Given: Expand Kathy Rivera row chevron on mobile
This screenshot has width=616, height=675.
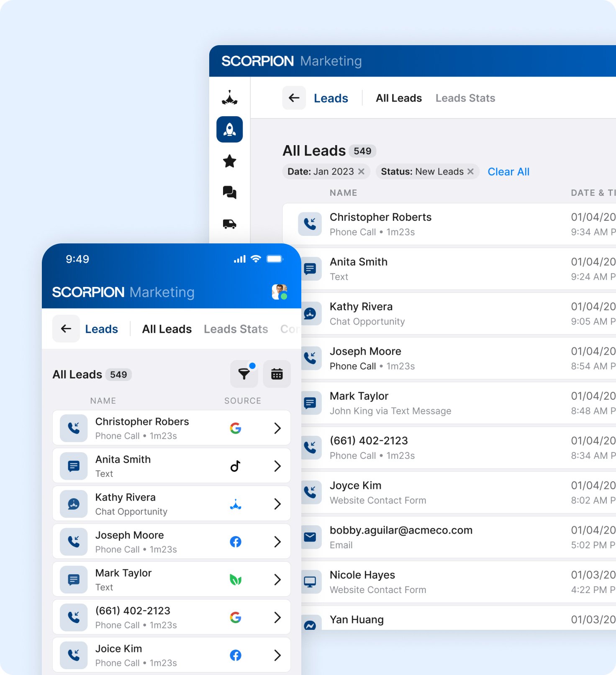Looking at the screenshot, I should pyautogui.click(x=277, y=504).
